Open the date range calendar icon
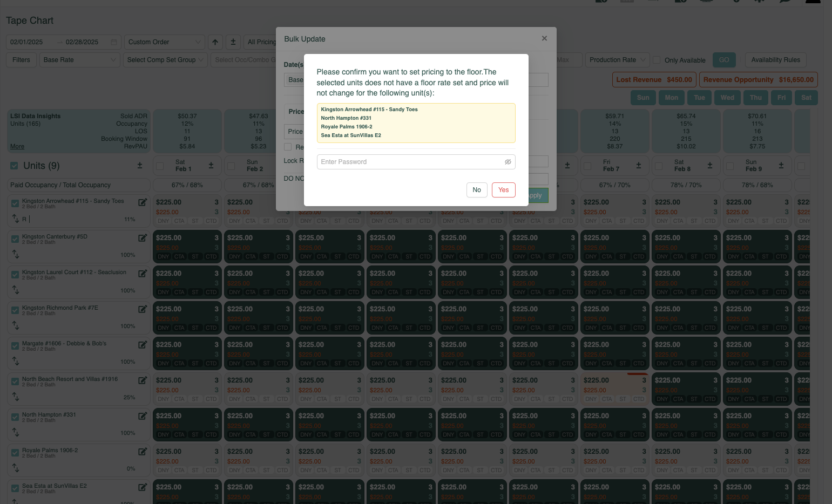The height and width of the screenshot is (504, 832). (x=114, y=42)
